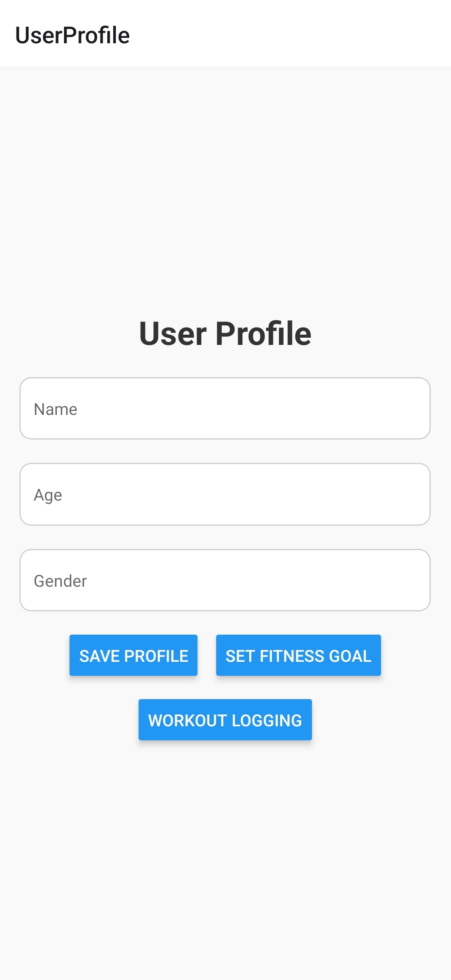451x980 pixels.
Task: Focus the Age text box
Action: 225,494
